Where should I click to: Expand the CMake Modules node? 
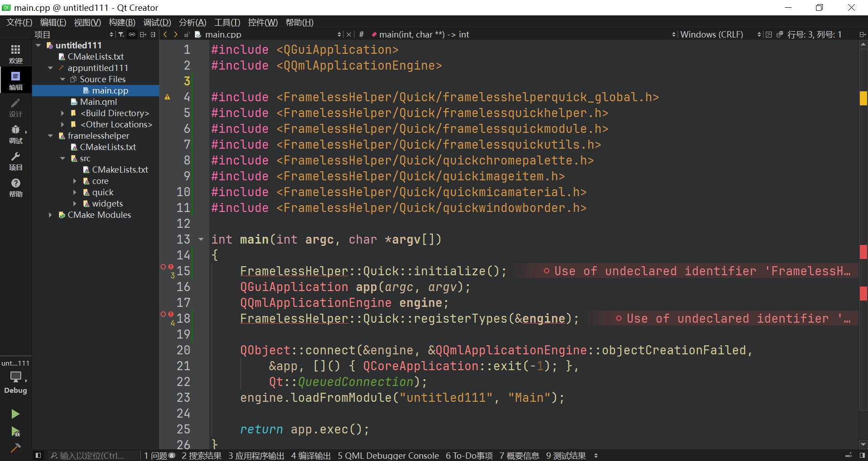tap(50, 215)
